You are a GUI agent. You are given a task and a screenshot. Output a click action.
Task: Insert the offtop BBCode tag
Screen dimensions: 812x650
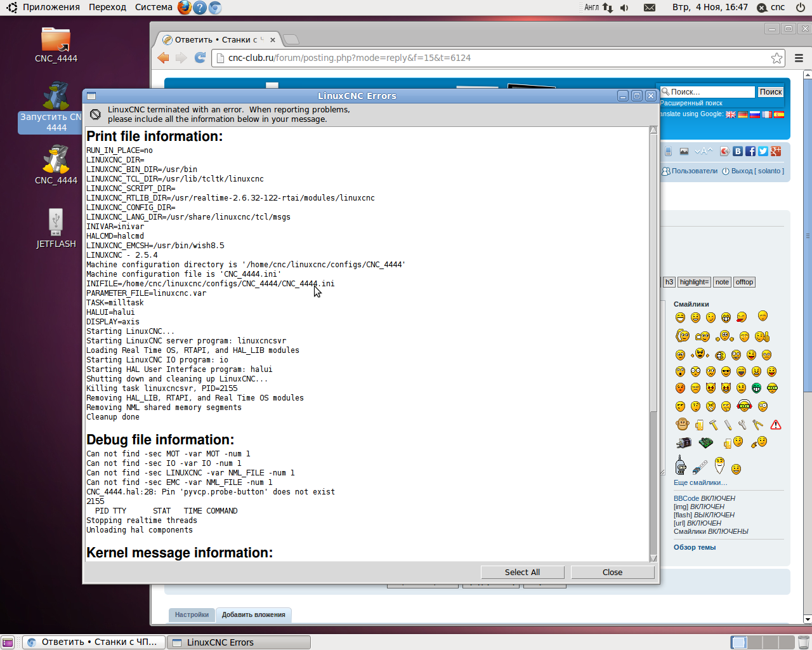point(744,282)
